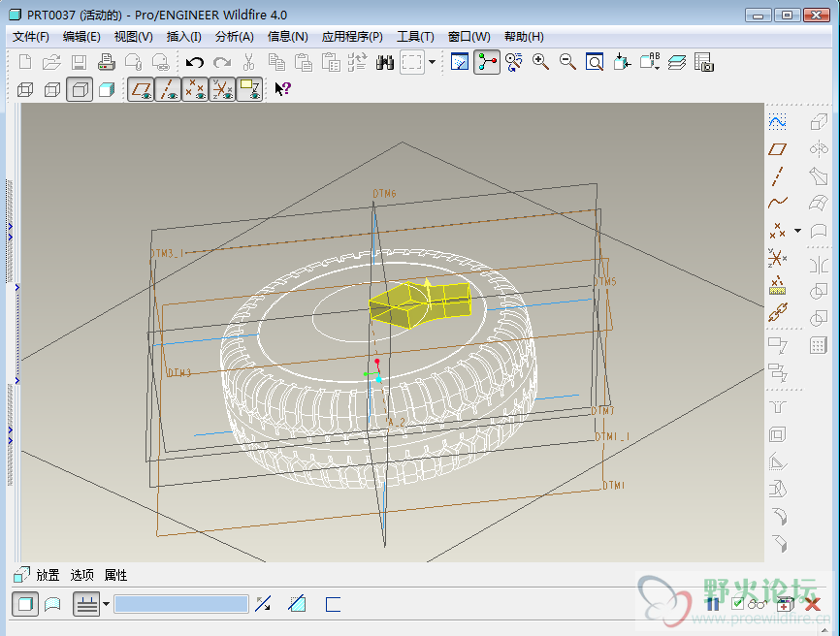
Task: Cancel feature with red X
Action: (813, 604)
